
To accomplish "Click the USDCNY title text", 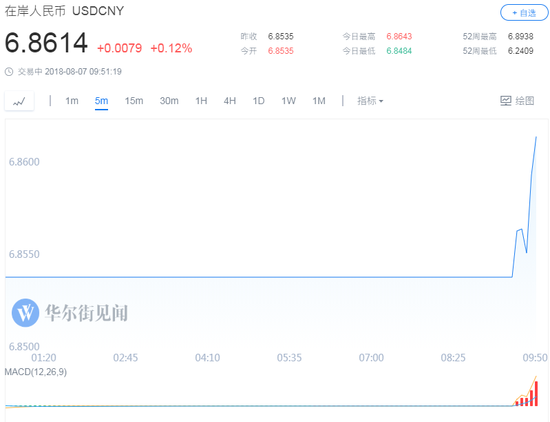I will coord(98,11).
